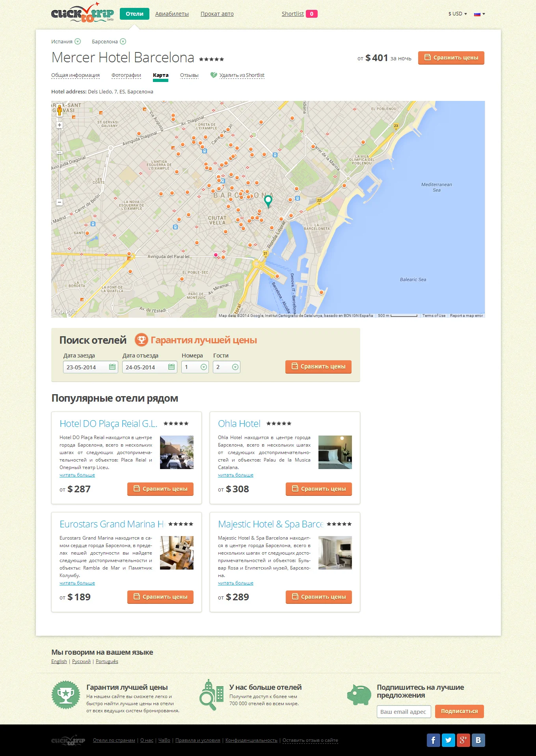The height and width of the screenshot is (756, 536).
Task: Expand the Испания country dropdown
Action: click(x=78, y=41)
